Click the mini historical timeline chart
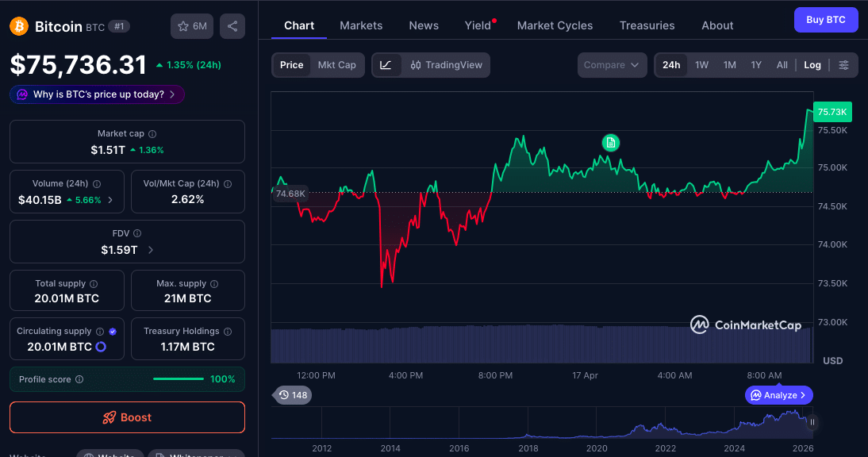 [541, 423]
